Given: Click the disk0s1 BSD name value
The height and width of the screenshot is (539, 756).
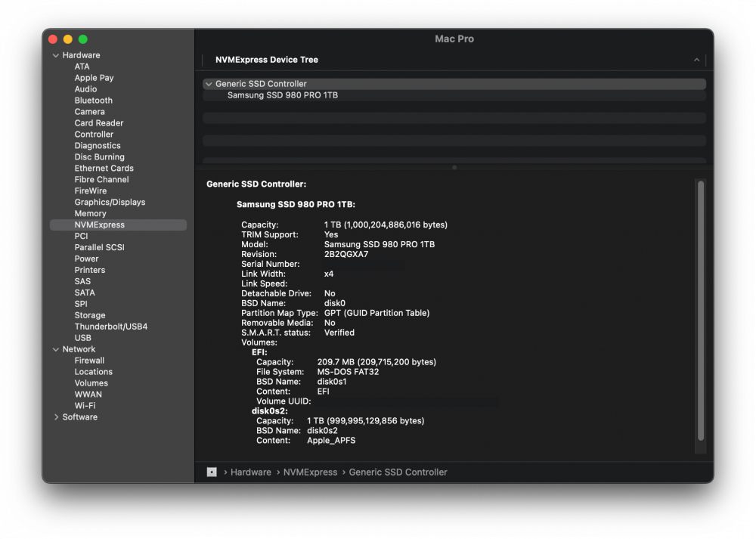Looking at the screenshot, I should coord(332,382).
